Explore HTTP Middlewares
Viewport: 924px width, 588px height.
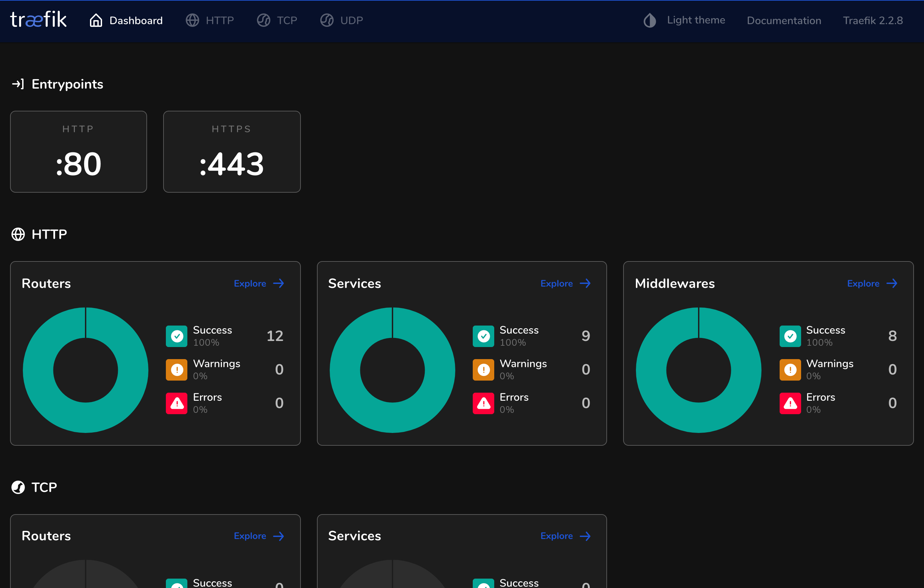tap(873, 283)
